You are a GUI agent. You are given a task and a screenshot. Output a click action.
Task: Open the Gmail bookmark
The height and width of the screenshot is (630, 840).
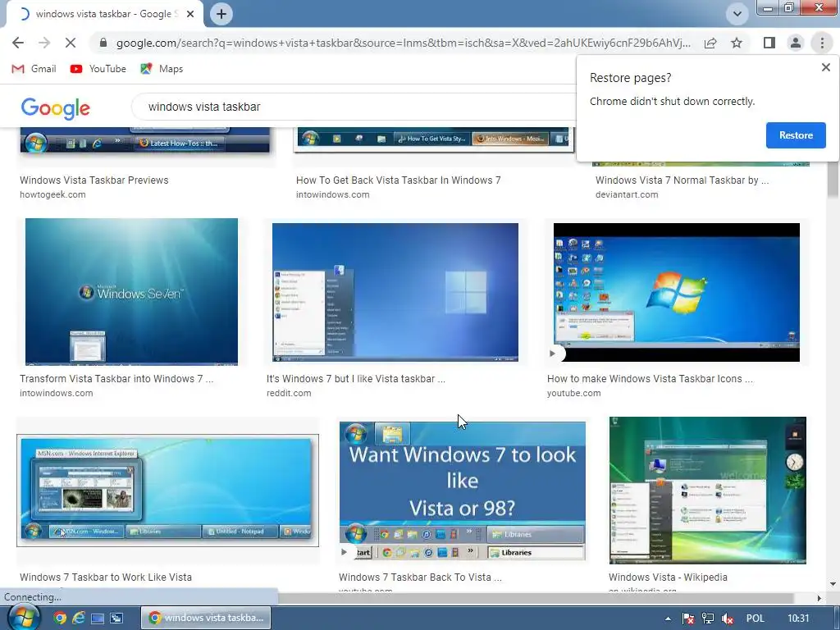[34, 69]
